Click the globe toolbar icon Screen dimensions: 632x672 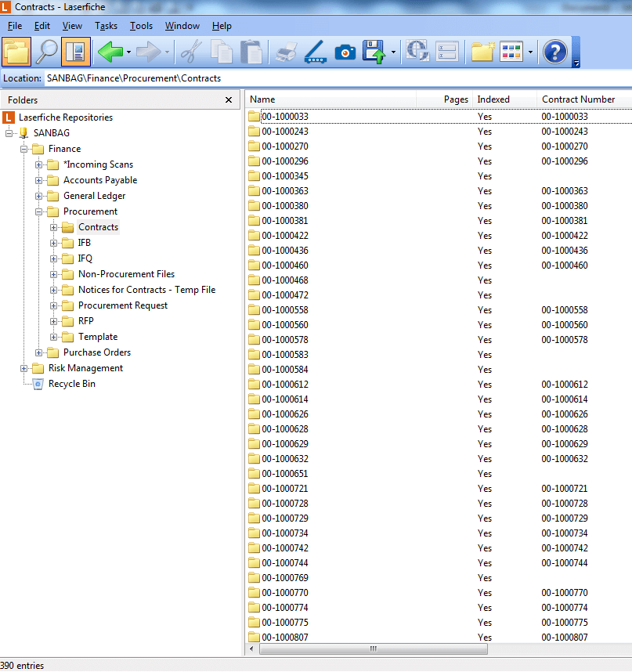click(417, 52)
